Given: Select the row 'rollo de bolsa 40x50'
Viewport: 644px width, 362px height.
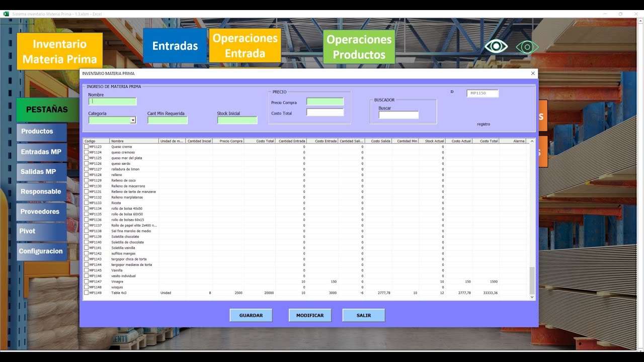Looking at the screenshot, I should point(306,208).
